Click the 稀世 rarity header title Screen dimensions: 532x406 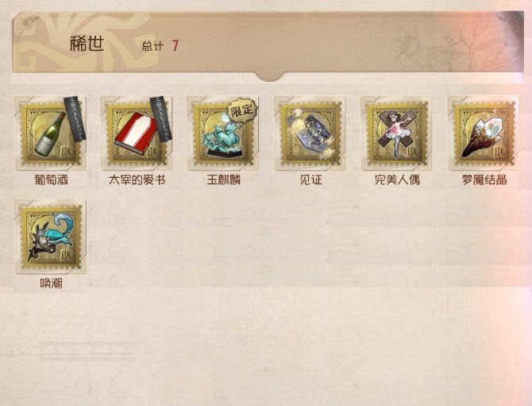coord(87,44)
